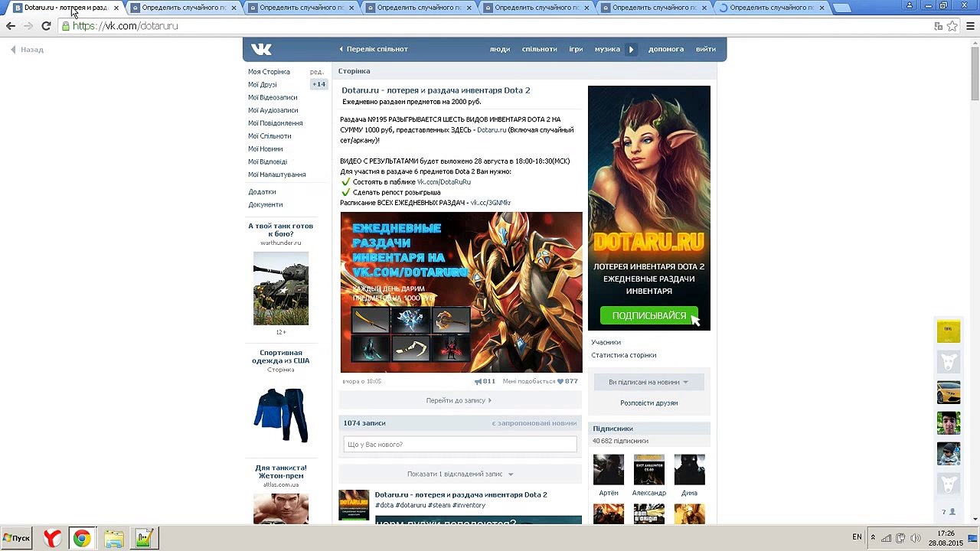Open 'Мої Друзі' in left menu
The image size is (980, 551).
pos(263,85)
